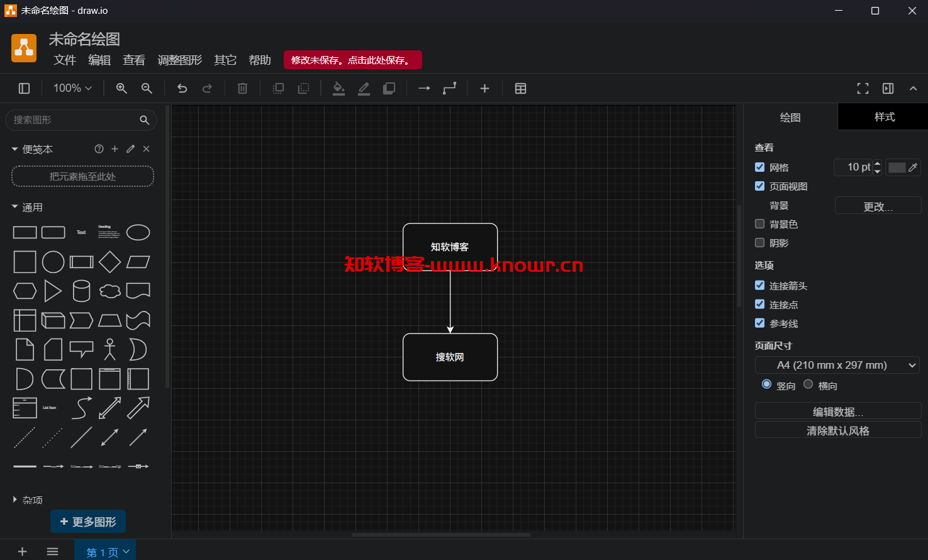
Task: Click the insert table icon
Action: coord(520,89)
